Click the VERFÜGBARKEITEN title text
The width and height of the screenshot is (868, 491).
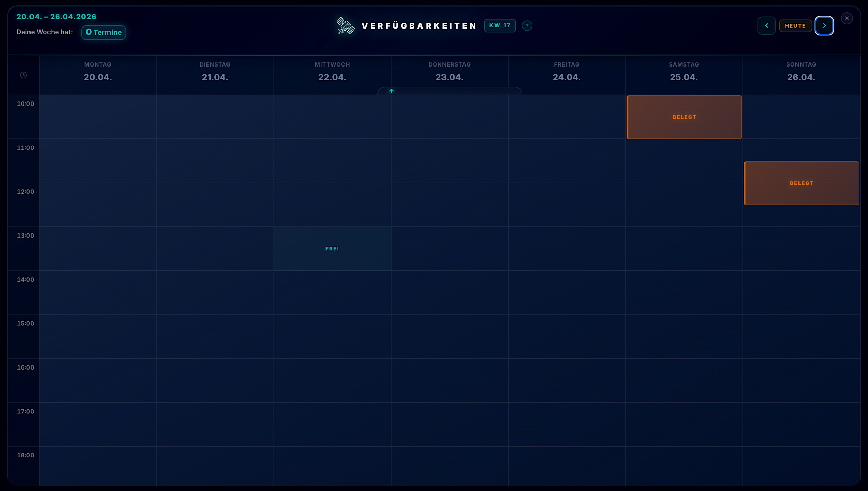pyautogui.click(x=419, y=26)
